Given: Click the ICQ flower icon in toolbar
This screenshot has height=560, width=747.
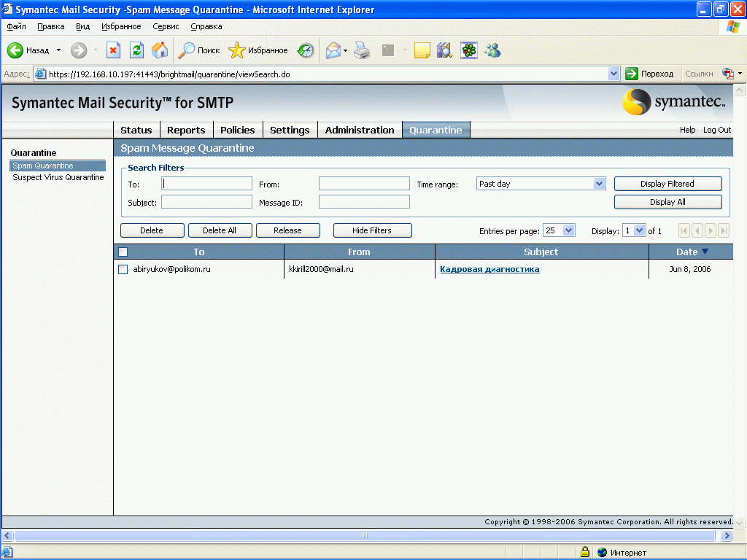Looking at the screenshot, I should 468,50.
